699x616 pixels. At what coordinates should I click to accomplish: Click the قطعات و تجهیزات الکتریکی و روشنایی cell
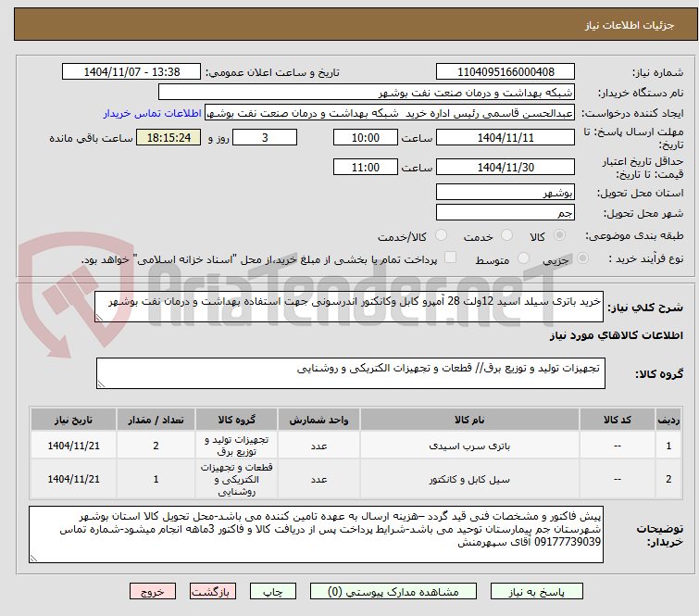236,479
